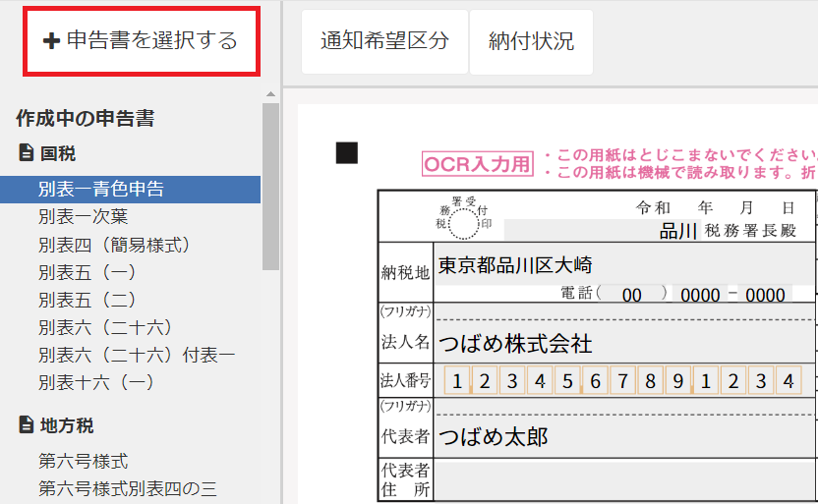Select 別表一次葉 in the sidebar

(x=84, y=216)
